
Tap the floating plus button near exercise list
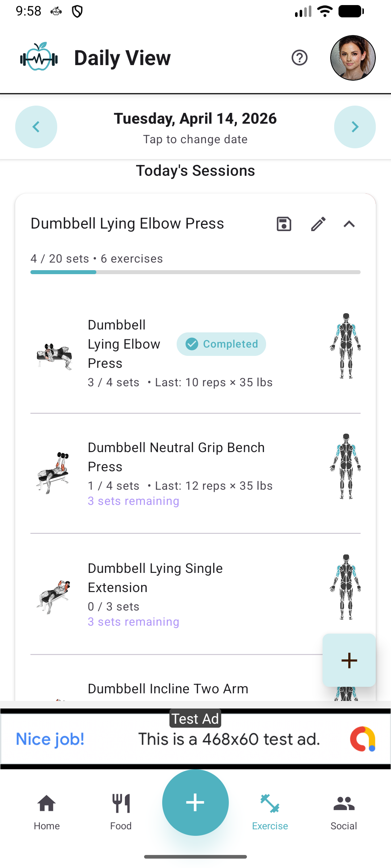tap(349, 660)
